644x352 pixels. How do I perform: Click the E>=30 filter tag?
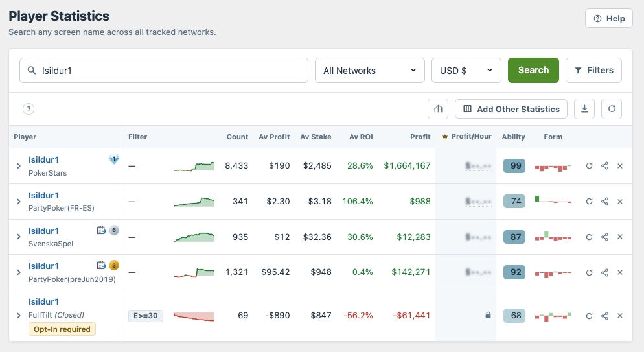[146, 316]
